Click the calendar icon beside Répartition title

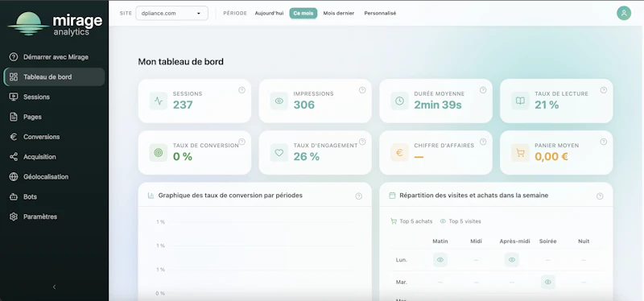click(392, 196)
